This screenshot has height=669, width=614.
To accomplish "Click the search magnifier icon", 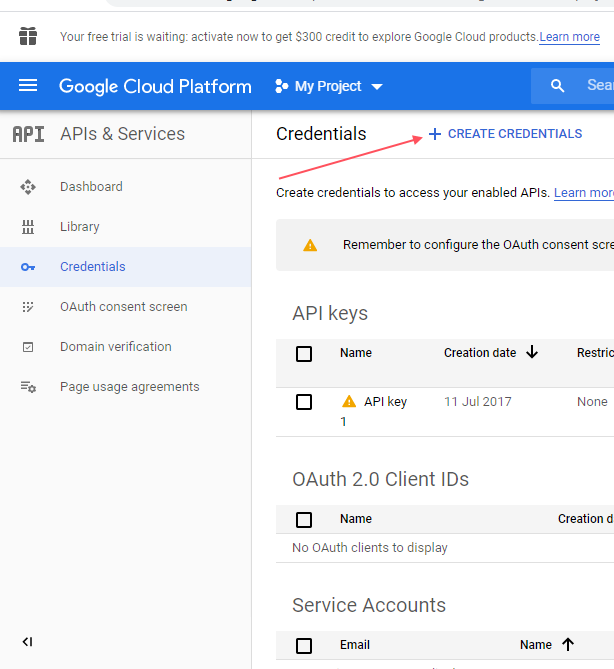I will pyautogui.click(x=557, y=86).
